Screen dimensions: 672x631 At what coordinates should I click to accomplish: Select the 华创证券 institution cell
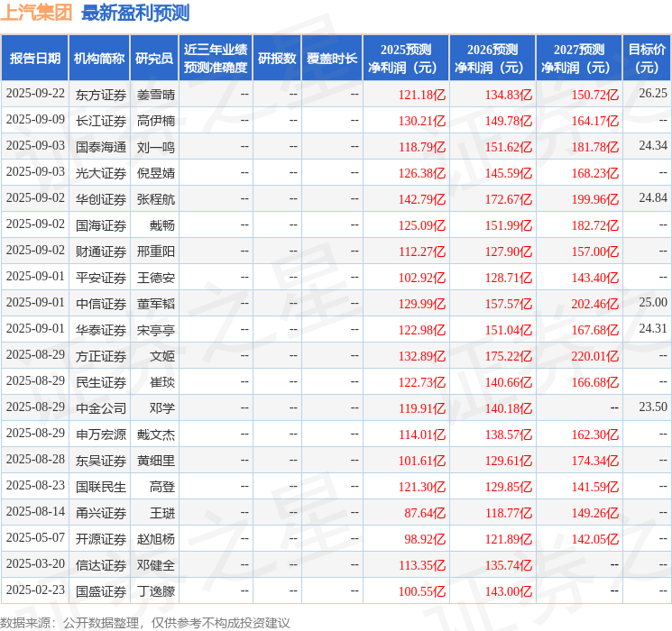click(x=101, y=199)
